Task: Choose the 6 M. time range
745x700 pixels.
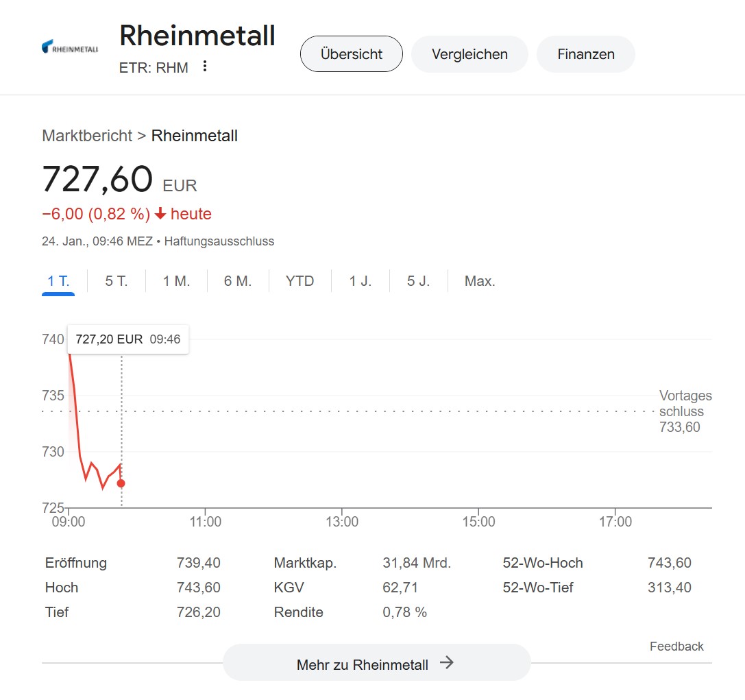Action: pyautogui.click(x=238, y=281)
